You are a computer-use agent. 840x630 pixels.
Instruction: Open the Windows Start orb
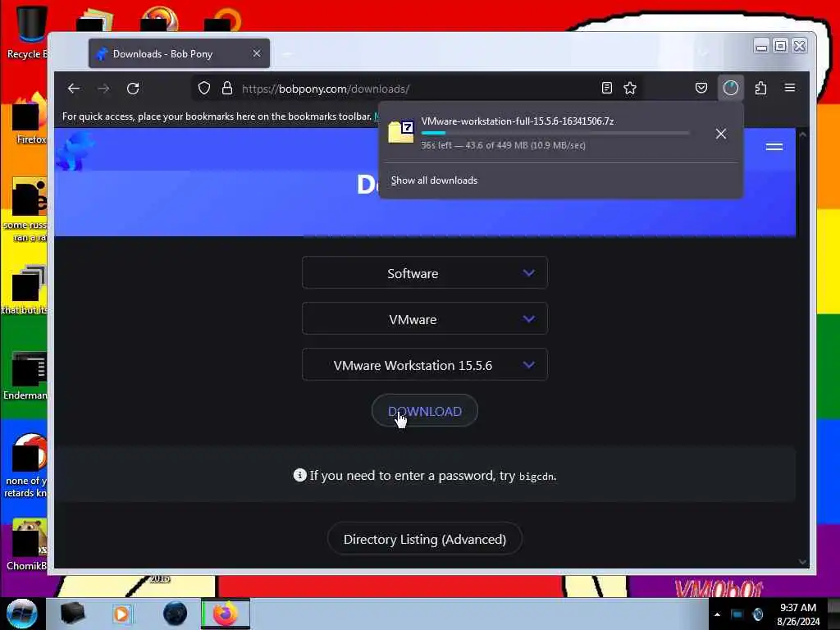(22, 614)
